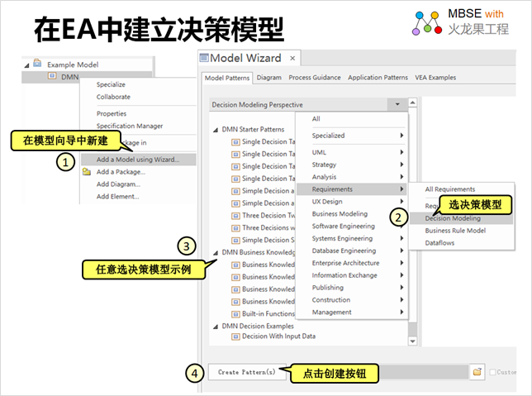Expand the Specialized submenu arrow
The width and height of the screenshot is (532, 396).
tap(401, 136)
